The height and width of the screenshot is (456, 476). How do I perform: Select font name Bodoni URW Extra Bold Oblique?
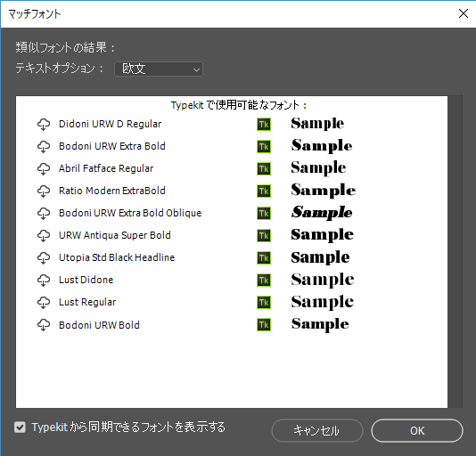130,213
